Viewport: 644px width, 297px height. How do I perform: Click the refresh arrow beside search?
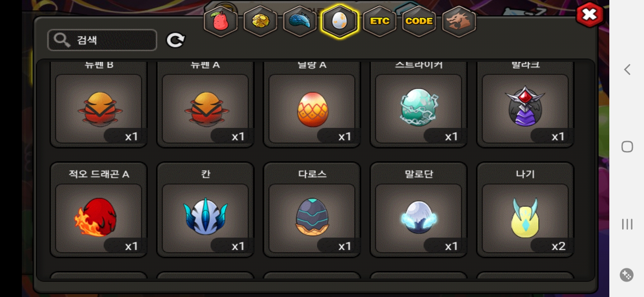tap(175, 40)
